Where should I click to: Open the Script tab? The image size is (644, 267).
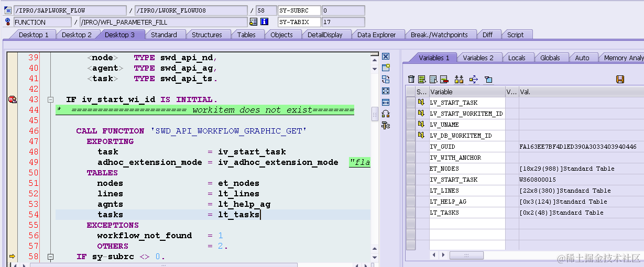[515, 35]
